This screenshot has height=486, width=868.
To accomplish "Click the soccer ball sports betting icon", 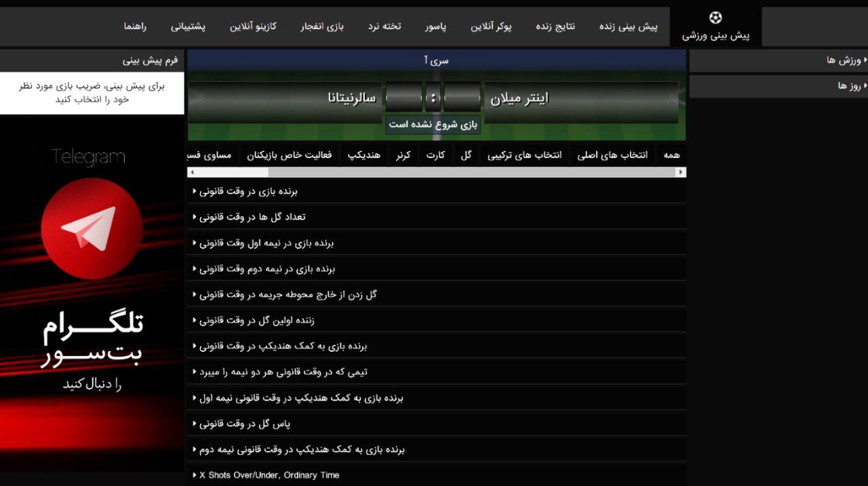I will pos(715,18).
